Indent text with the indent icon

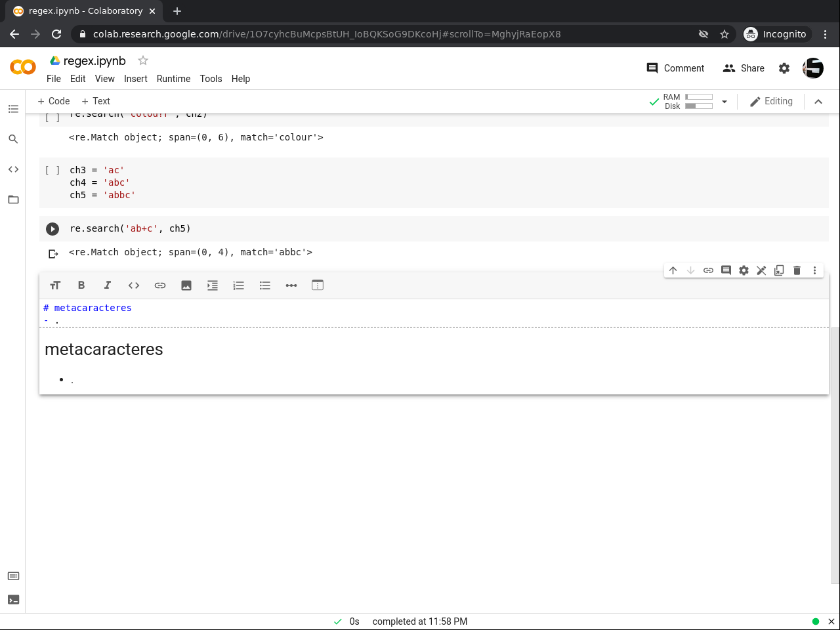(x=213, y=285)
